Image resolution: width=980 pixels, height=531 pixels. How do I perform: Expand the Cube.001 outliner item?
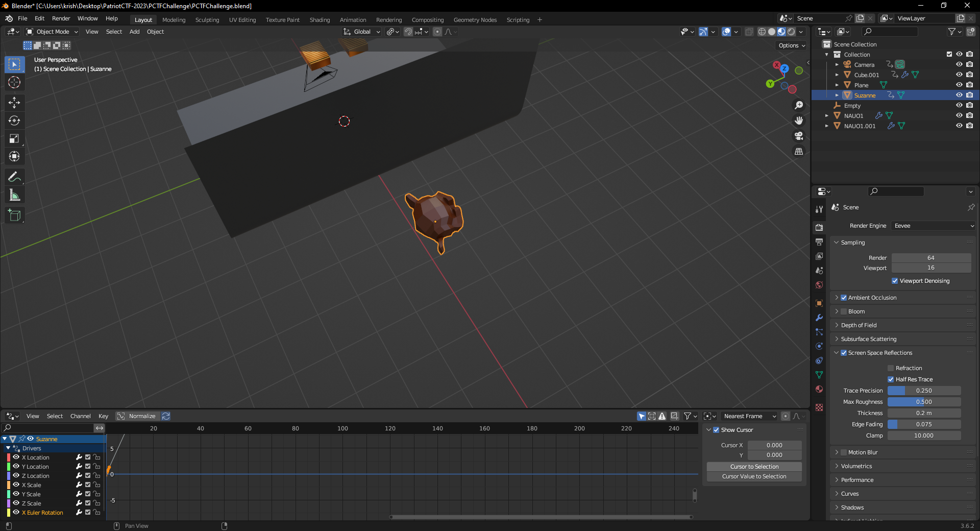coord(837,75)
